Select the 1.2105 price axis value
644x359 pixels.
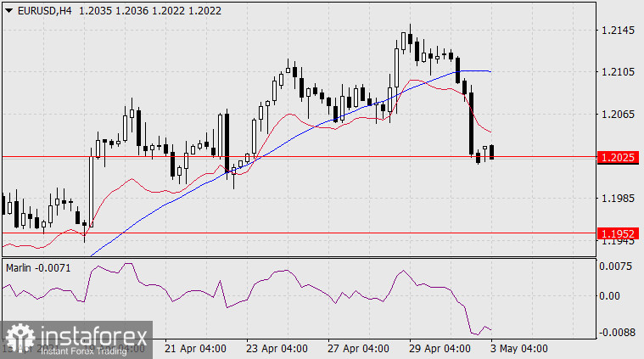click(618, 72)
